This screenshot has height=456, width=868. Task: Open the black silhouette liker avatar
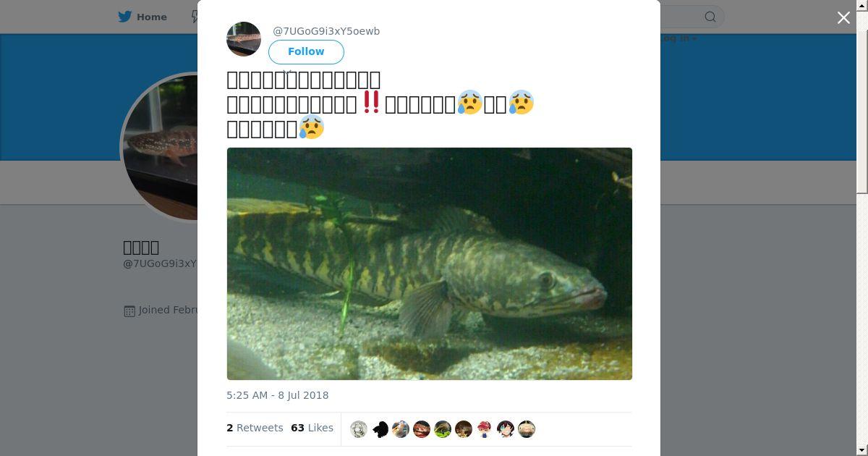tap(380, 429)
